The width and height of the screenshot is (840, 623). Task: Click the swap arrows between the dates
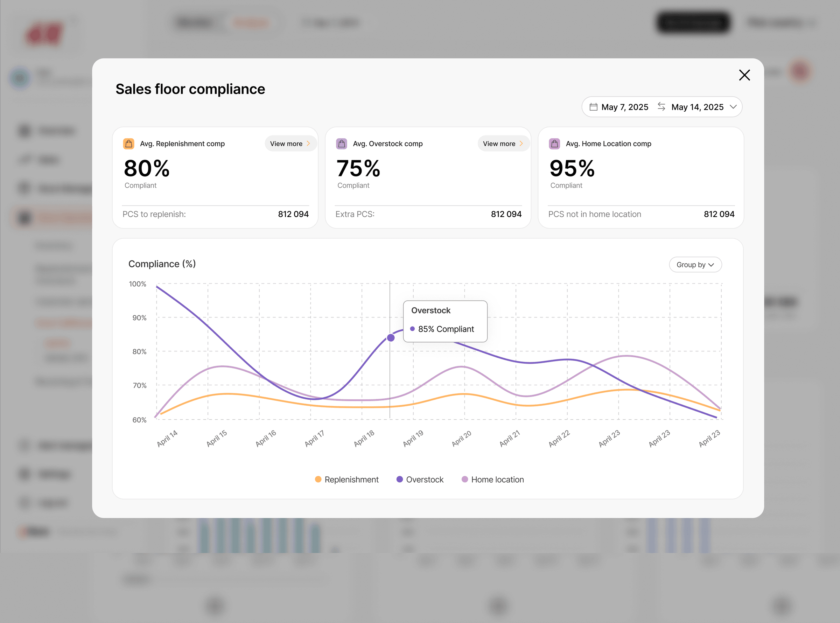click(x=661, y=106)
